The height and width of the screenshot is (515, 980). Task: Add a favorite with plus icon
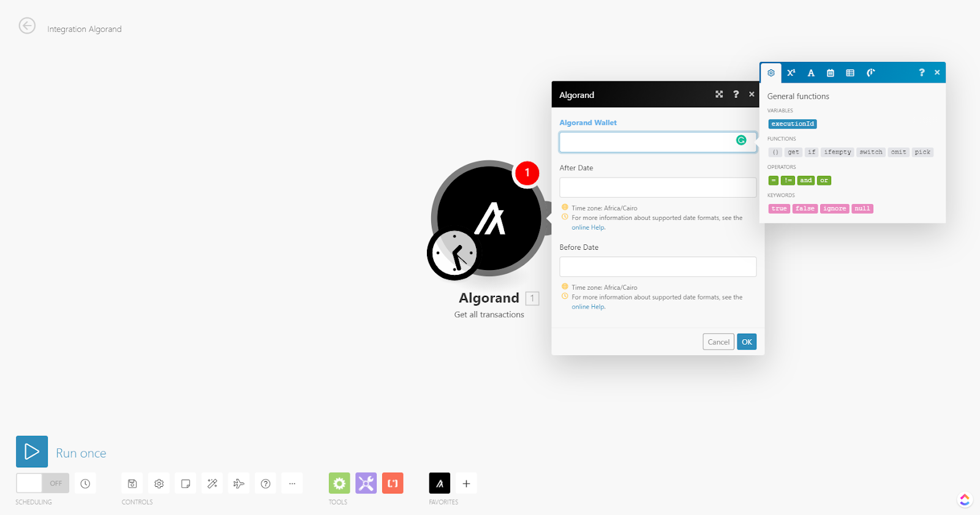[x=466, y=484]
